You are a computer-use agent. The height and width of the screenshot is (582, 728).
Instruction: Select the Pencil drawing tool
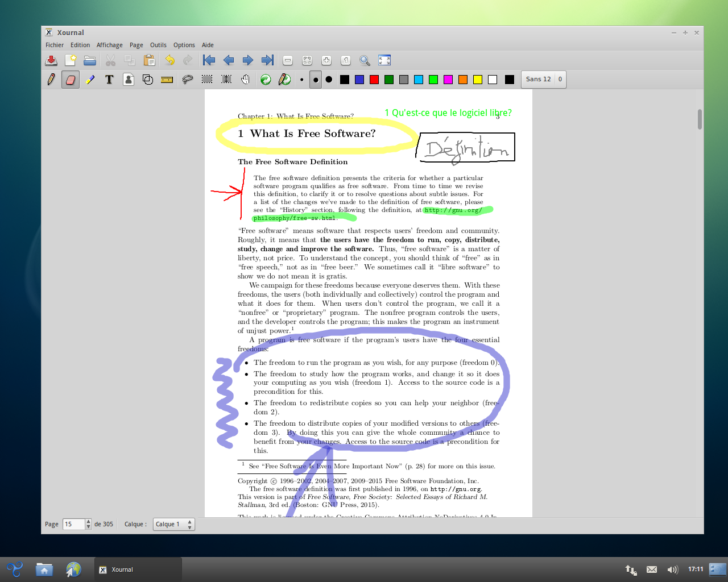(51, 80)
